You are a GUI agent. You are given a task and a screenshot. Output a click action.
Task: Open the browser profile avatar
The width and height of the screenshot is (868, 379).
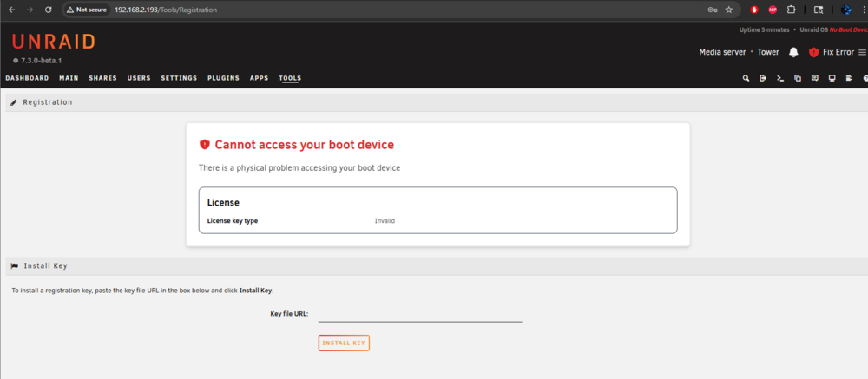point(845,10)
